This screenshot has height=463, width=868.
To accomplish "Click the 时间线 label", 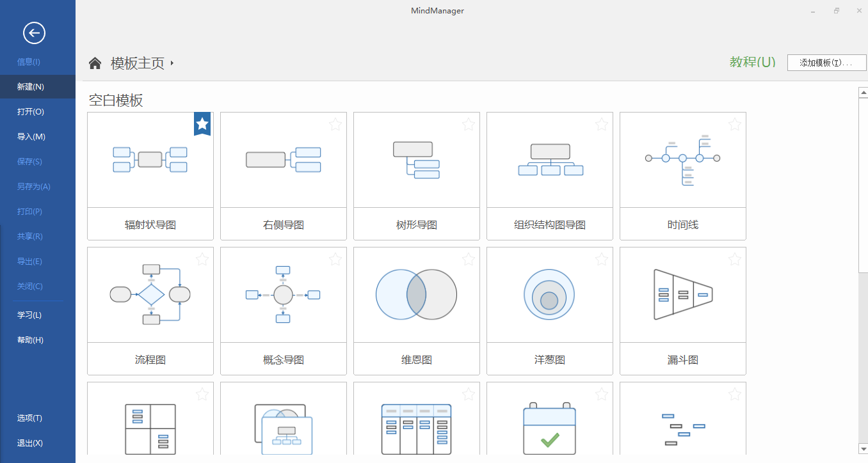I will click(683, 225).
